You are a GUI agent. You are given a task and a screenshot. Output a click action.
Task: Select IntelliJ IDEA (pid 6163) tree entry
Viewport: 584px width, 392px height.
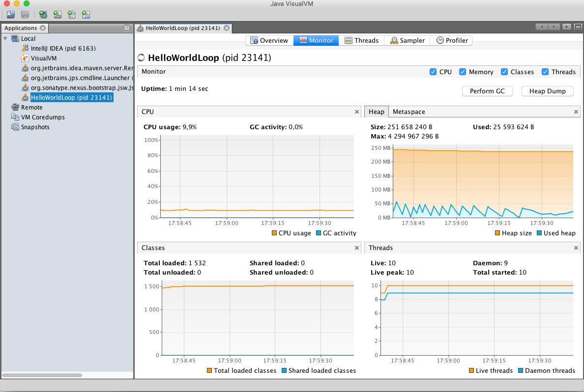pos(63,49)
